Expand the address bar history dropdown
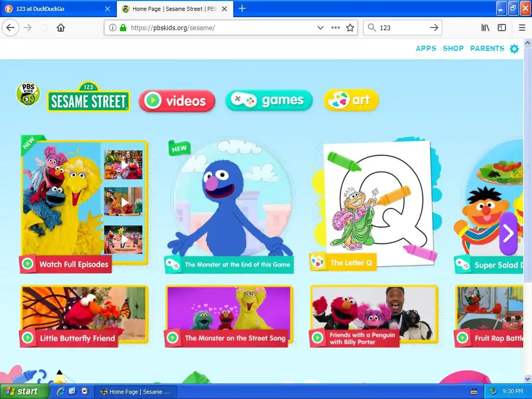 click(320, 28)
